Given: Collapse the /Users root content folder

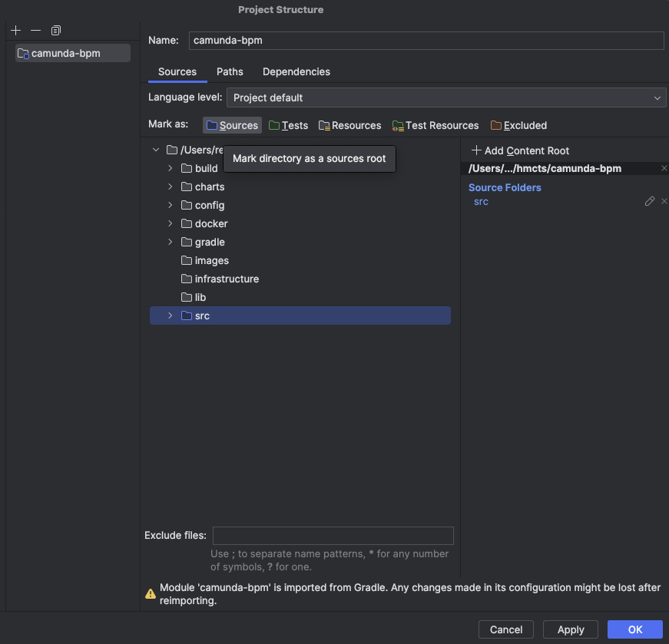Looking at the screenshot, I should (156, 150).
